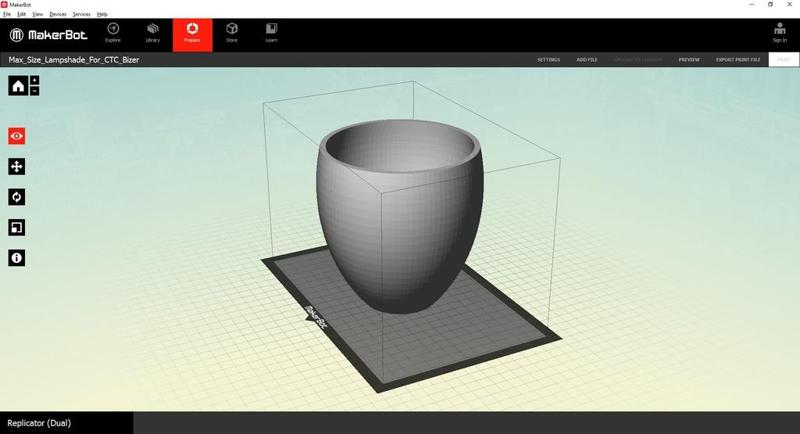Open the object Info panel
800x434 pixels.
[x=16, y=258]
